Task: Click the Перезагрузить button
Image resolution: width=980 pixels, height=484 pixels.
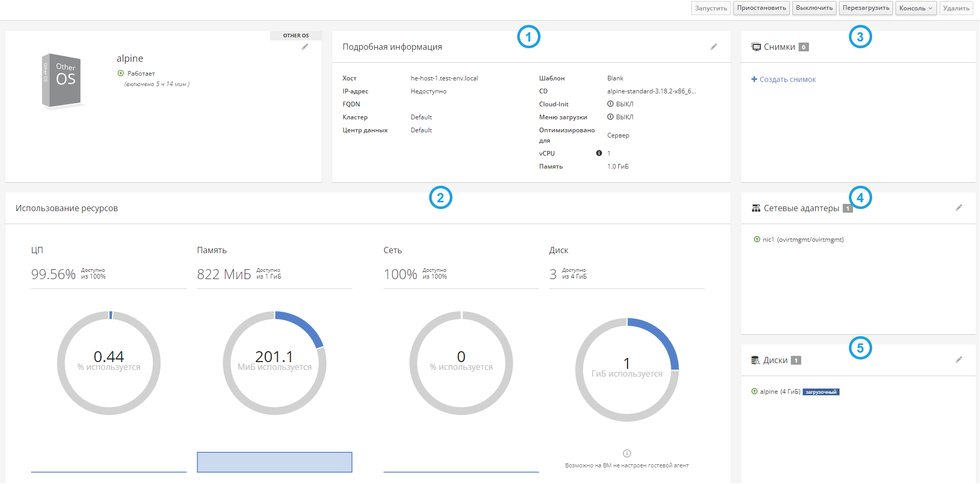Action: point(866,8)
